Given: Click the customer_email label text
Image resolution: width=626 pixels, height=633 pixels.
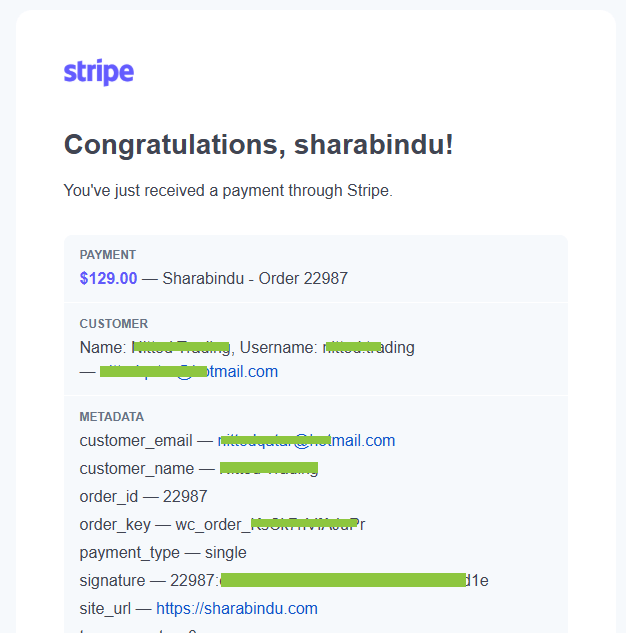Looking at the screenshot, I should coord(136,441).
